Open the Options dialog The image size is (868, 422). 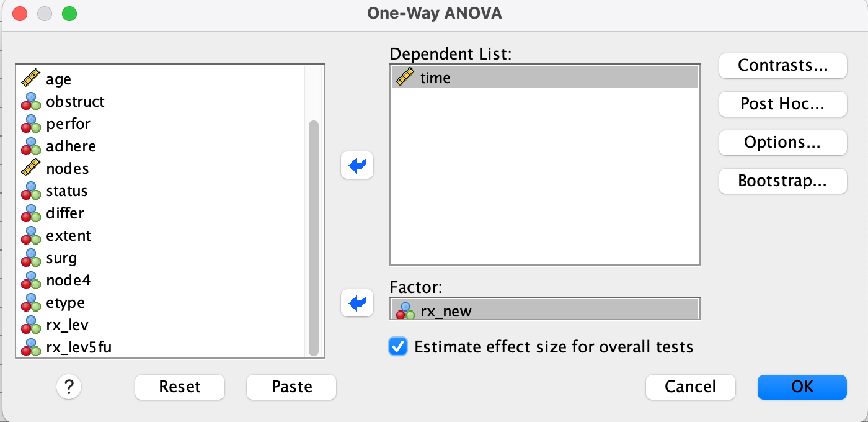[782, 143]
